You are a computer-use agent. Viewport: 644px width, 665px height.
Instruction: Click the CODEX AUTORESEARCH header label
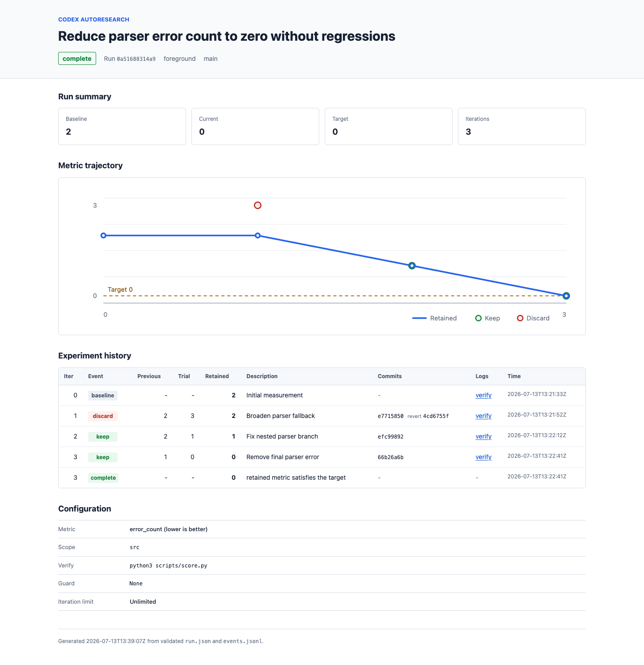tap(93, 20)
